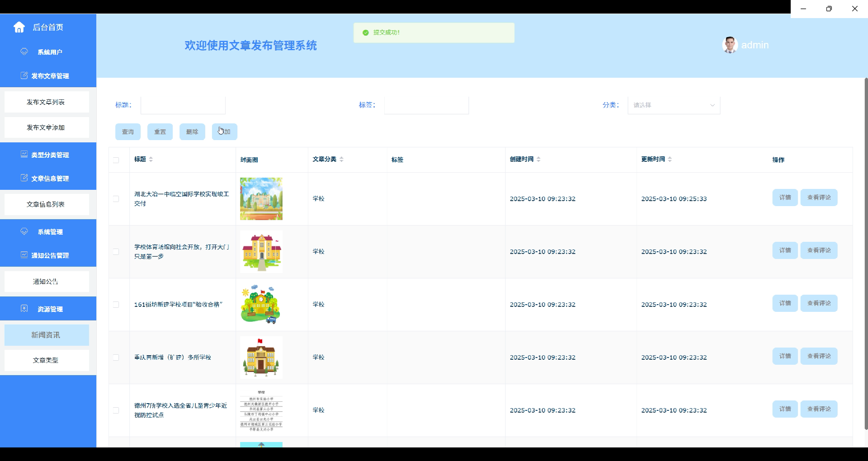Viewport: 868px width, 461px height.
Task: Collapse 系统管理 menu section
Action: point(48,231)
